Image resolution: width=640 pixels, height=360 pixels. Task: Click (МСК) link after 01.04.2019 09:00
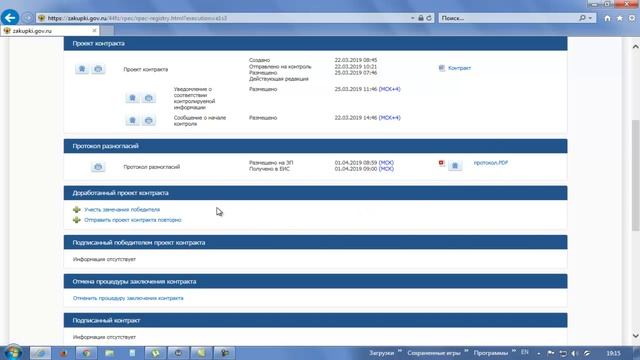coord(386,169)
